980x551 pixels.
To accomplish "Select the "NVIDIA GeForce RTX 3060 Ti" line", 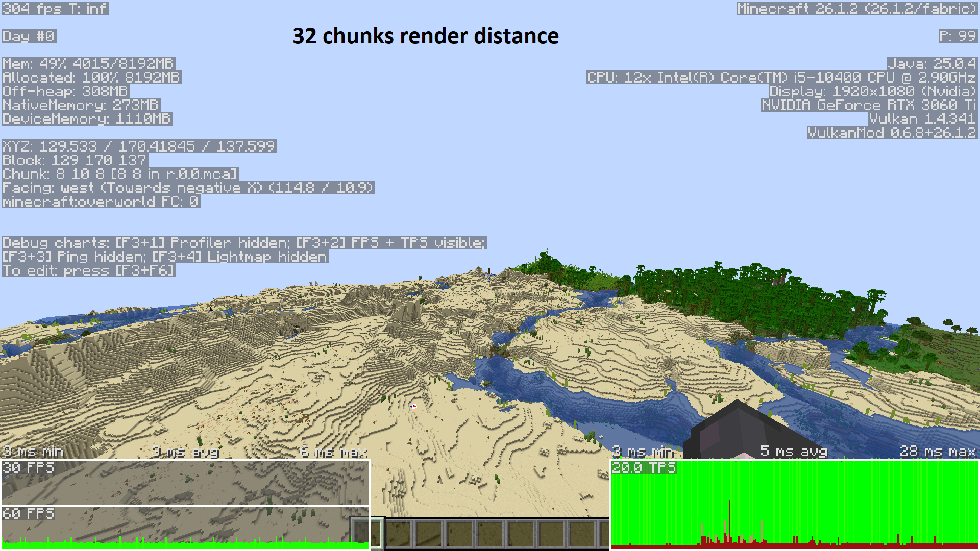I will [x=870, y=105].
